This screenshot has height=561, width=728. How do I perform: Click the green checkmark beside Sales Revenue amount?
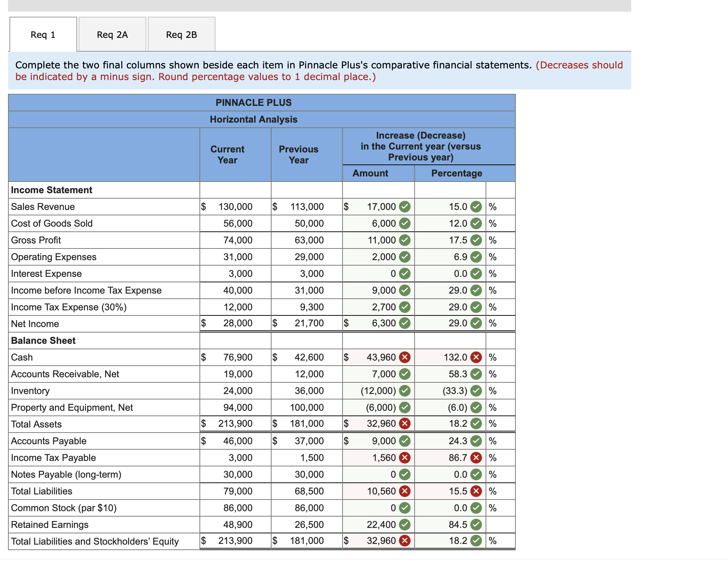tap(405, 207)
